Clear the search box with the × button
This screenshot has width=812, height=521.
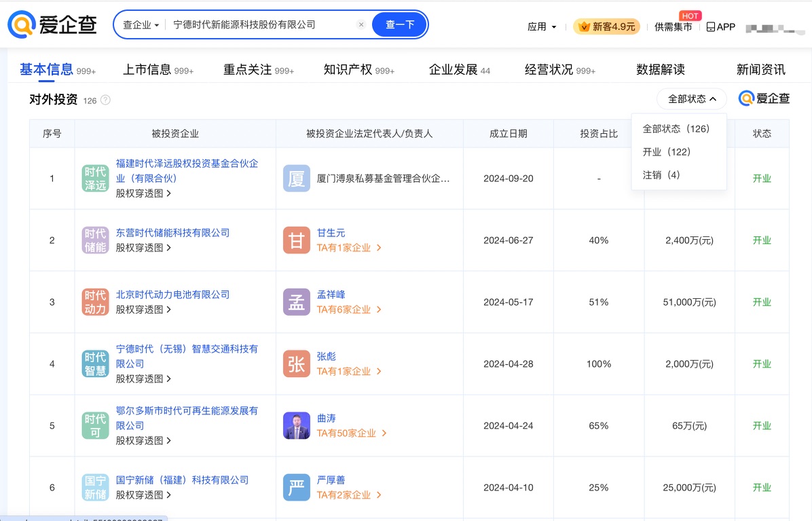361,24
